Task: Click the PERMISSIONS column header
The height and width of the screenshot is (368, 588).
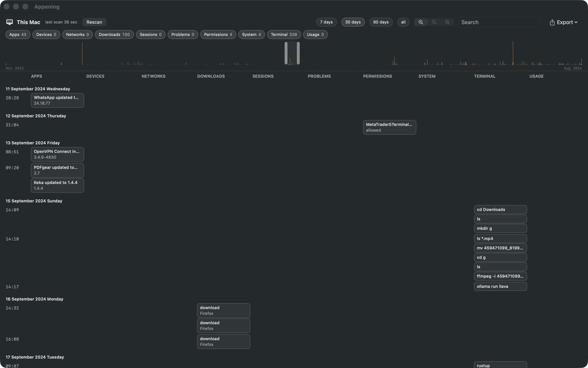Action: click(x=377, y=76)
